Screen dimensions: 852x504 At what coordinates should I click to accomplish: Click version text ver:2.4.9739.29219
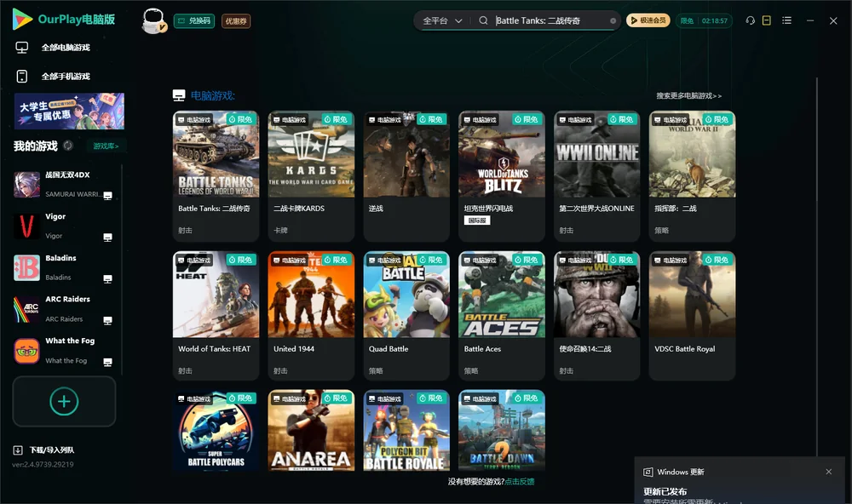point(43,465)
